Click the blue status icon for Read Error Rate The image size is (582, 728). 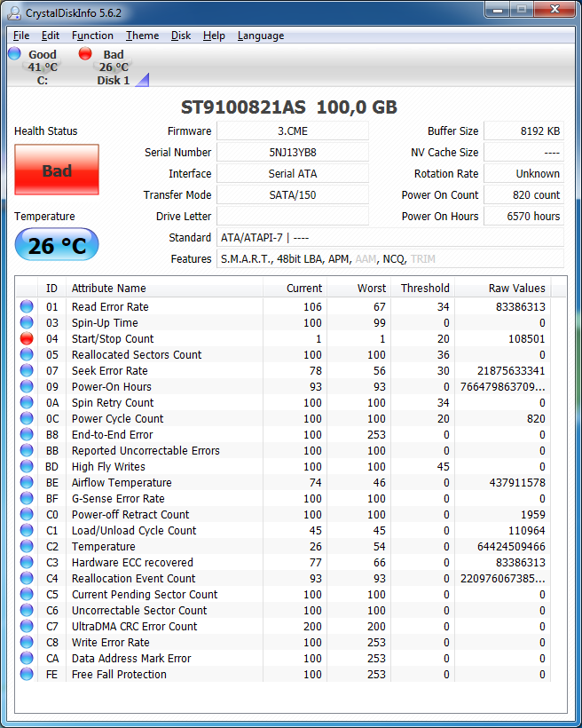click(x=27, y=306)
